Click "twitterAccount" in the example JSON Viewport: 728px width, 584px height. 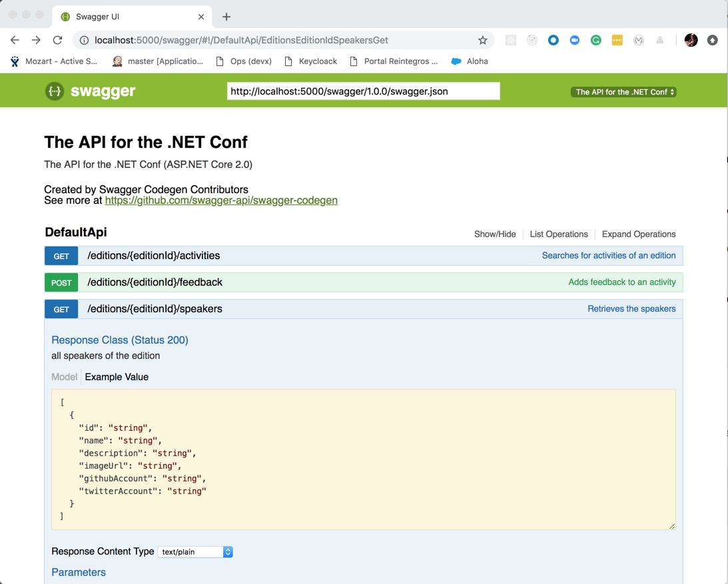(119, 491)
